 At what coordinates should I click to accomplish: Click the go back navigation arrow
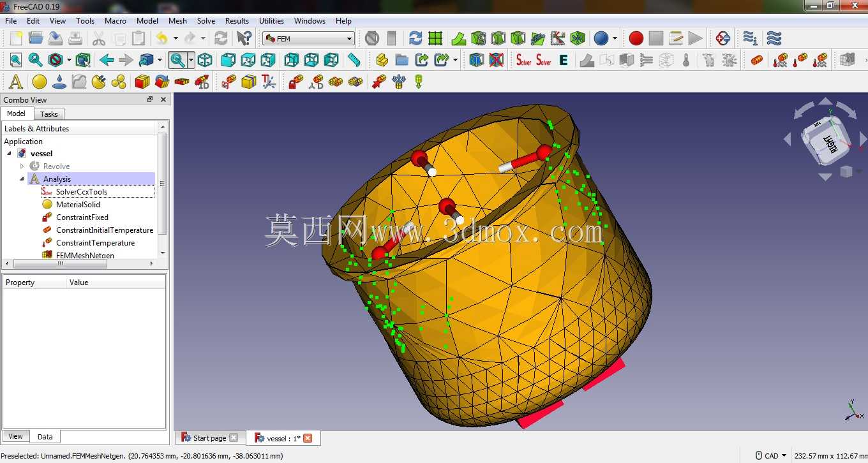107,60
